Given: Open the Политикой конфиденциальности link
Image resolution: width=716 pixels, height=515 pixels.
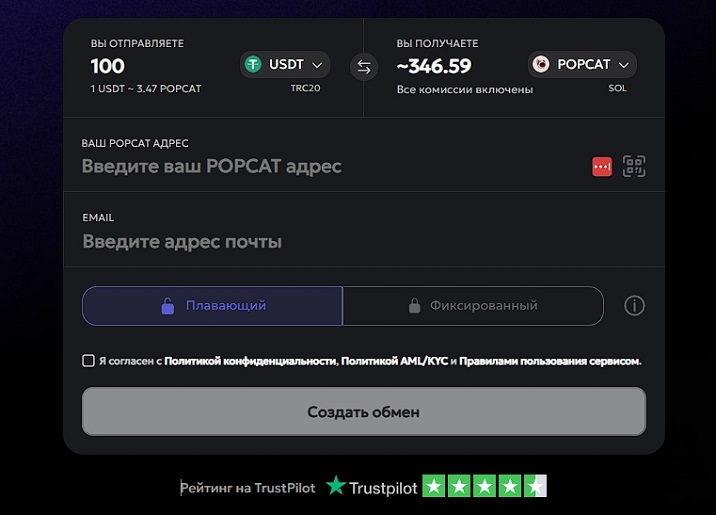Looking at the screenshot, I should coord(251,361).
